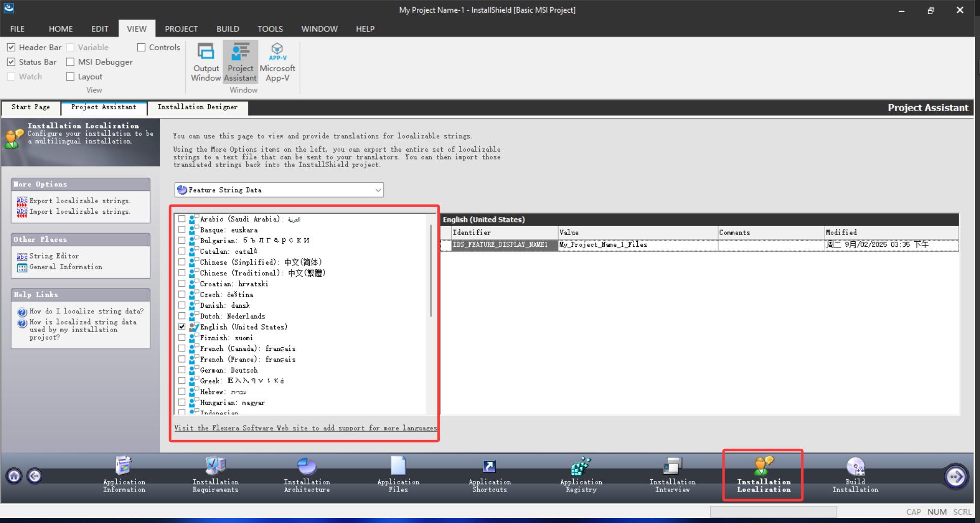Click String Editor icon in Other Places
The width and height of the screenshot is (980, 523).
[22, 256]
